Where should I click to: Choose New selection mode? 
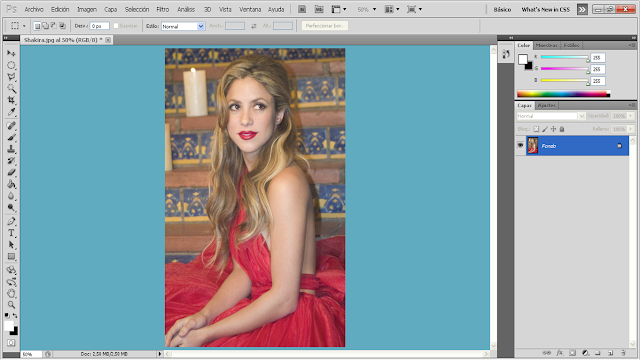37,26
